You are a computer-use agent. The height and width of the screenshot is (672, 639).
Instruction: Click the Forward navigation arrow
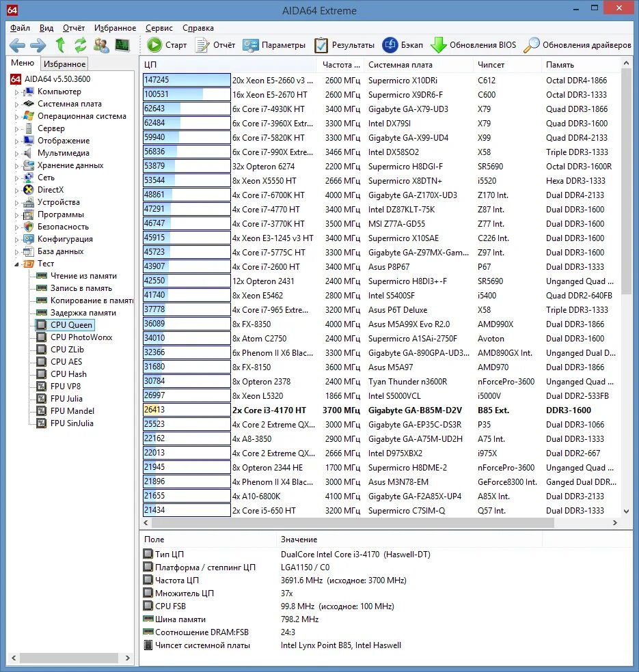pyautogui.click(x=38, y=45)
